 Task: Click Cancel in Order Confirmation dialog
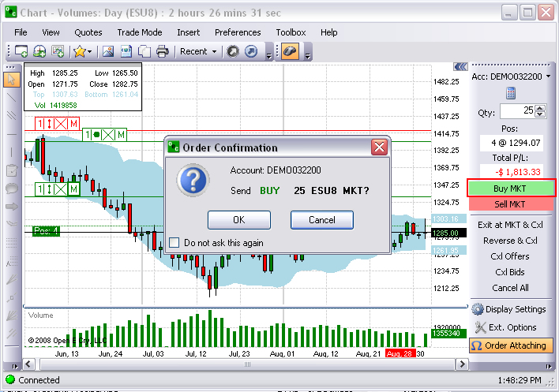pos(321,219)
